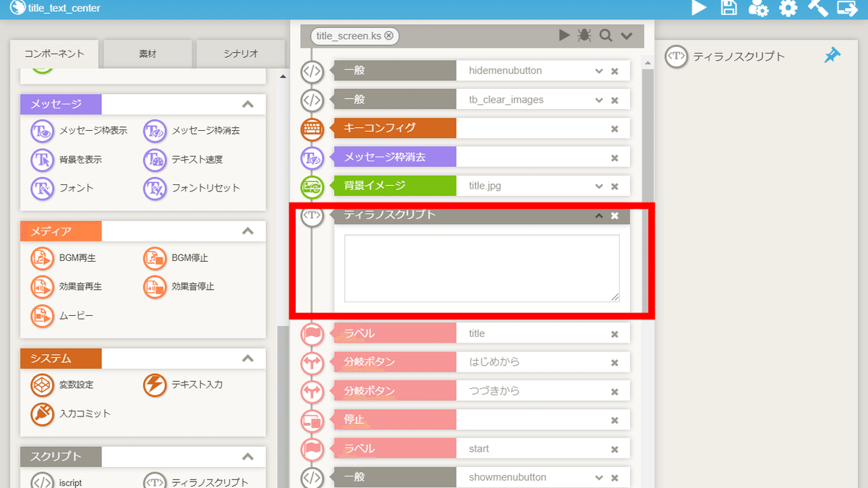This screenshot has width=868, height=488.
Task: Click the ティラノスクリプト text area
Action: point(482,268)
